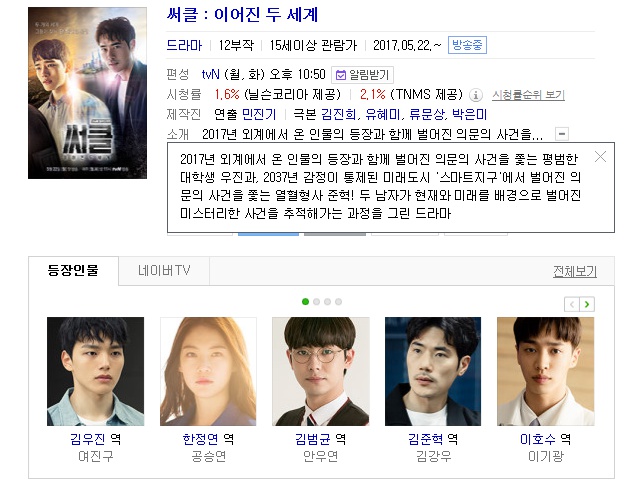Click the 방송중 status badge
This screenshot has width=632, height=481.
pos(467,45)
